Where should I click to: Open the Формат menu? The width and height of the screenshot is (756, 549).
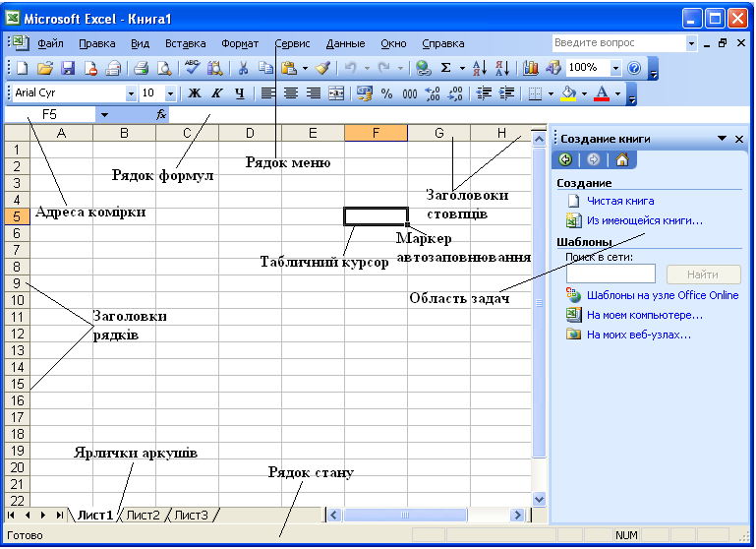tap(240, 43)
